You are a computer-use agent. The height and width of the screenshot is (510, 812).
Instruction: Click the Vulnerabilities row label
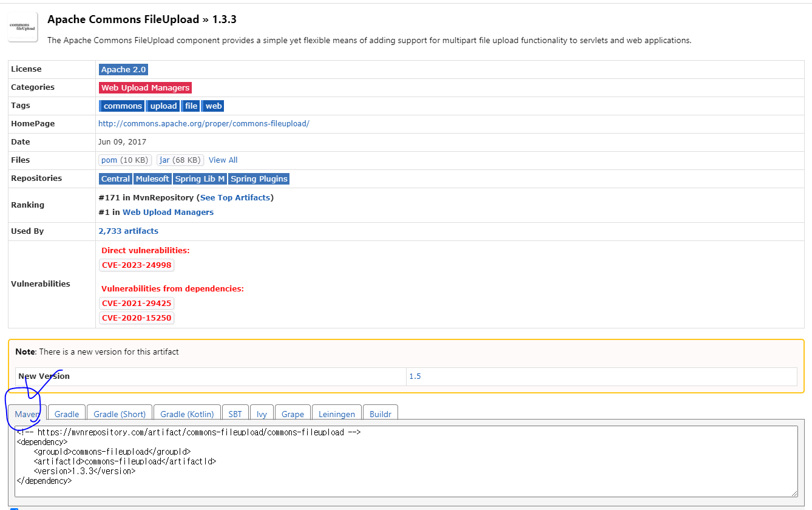coord(41,284)
